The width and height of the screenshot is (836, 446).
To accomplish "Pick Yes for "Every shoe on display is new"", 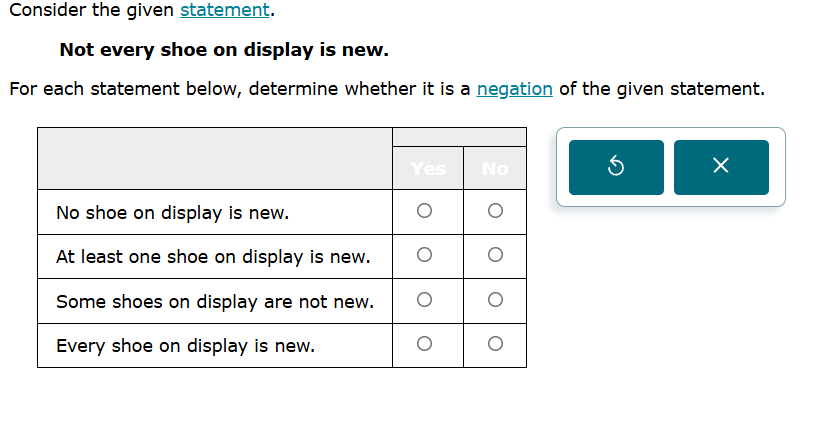I will (x=425, y=345).
